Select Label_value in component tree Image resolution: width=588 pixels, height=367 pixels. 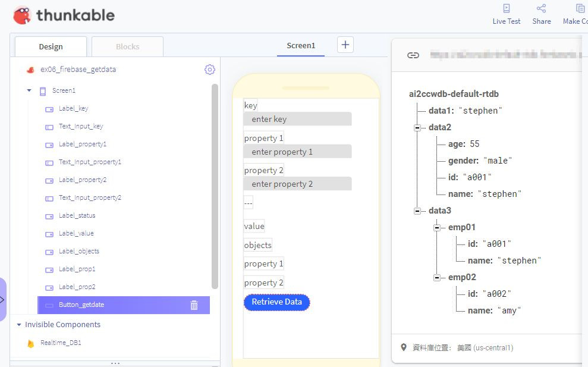pyautogui.click(x=76, y=233)
